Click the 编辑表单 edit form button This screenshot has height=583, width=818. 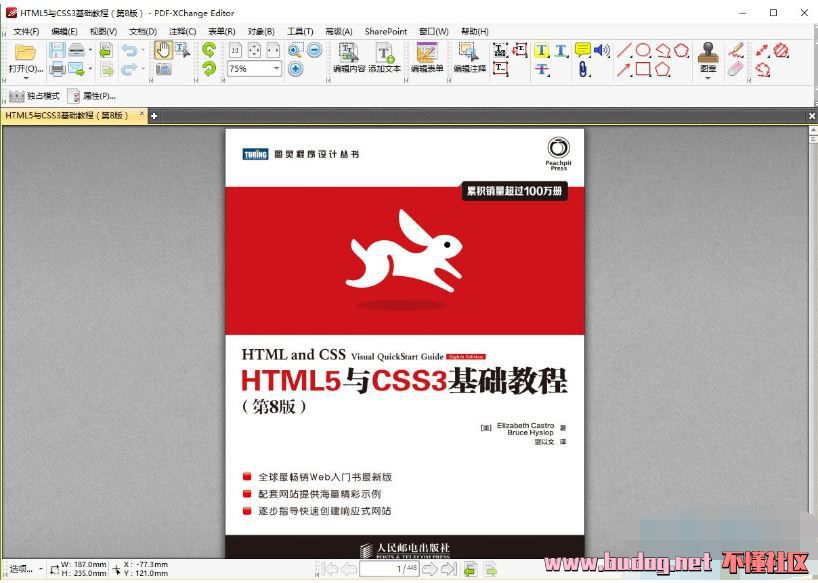(x=427, y=57)
